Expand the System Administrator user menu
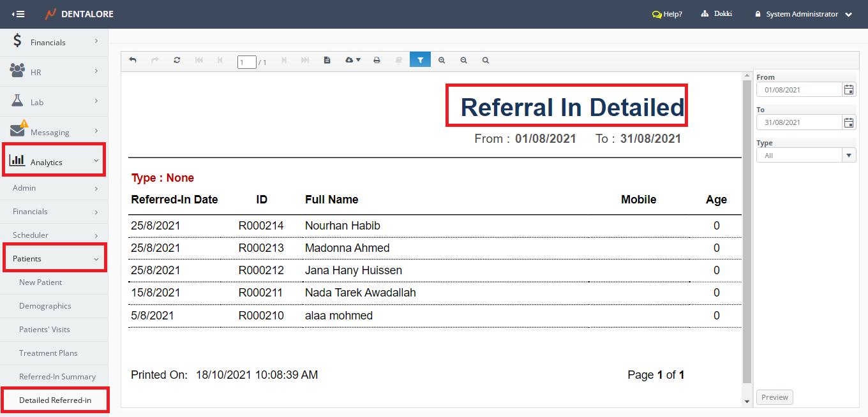 [x=803, y=14]
